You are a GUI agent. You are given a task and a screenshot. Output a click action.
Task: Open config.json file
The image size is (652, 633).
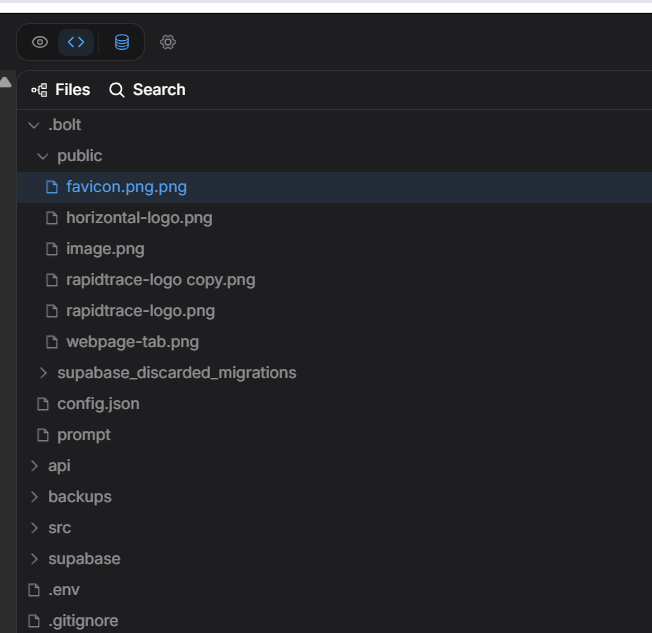[x=98, y=404]
